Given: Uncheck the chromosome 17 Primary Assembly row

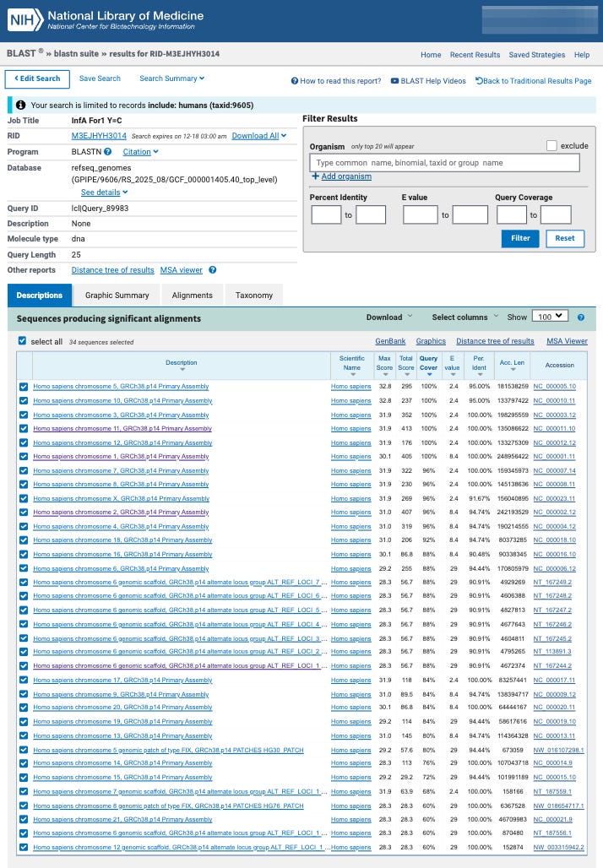Looking at the screenshot, I should pos(24,681).
